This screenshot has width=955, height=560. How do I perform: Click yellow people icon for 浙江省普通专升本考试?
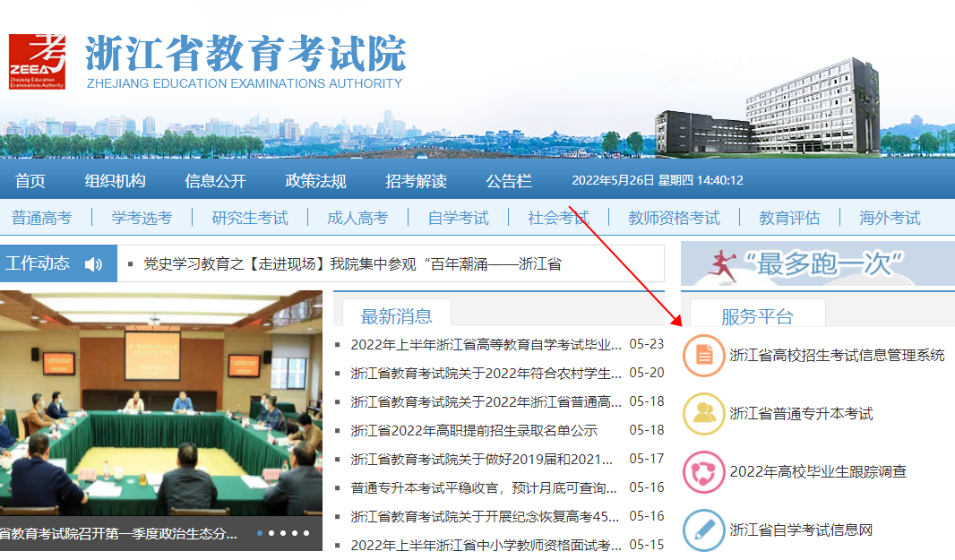click(x=703, y=414)
